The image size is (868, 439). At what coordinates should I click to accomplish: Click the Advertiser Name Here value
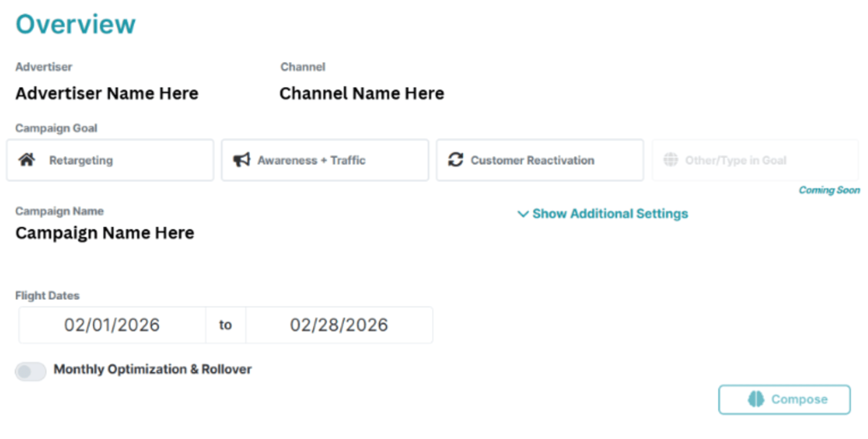tap(107, 93)
